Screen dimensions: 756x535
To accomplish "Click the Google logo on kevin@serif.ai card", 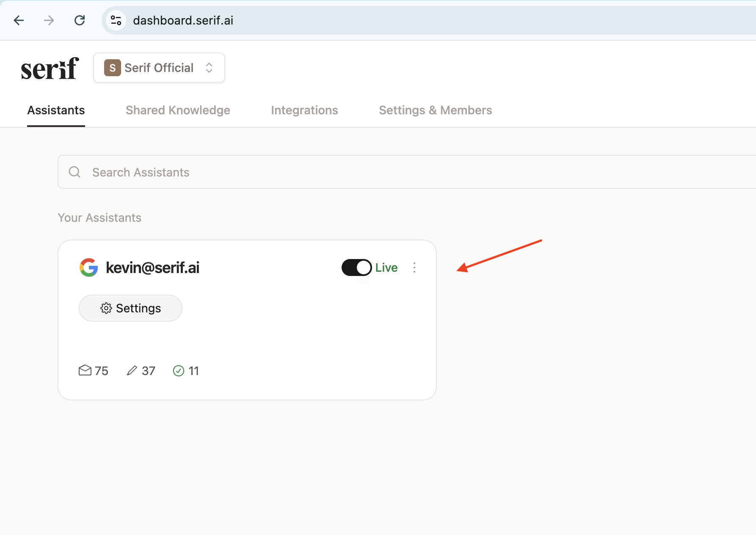I will (89, 267).
